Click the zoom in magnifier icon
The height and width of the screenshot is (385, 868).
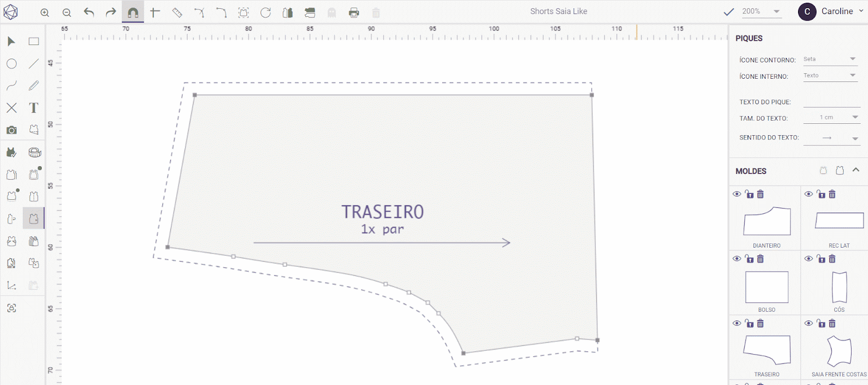tap(45, 12)
